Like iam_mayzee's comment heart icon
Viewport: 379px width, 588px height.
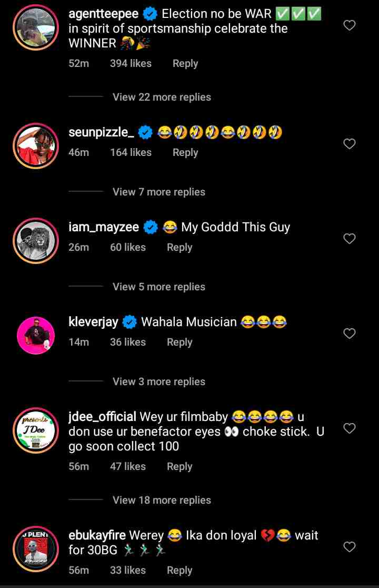coord(350,239)
